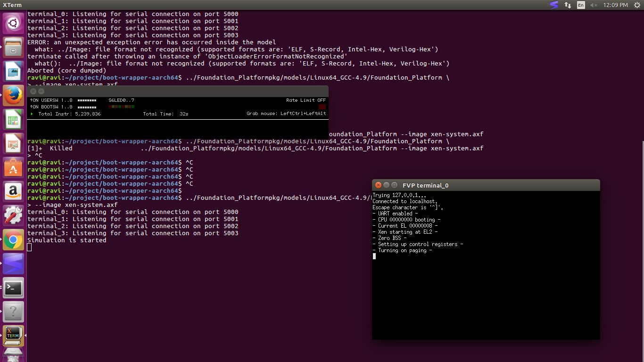Image resolution: width=644 pixels, height=362 pixels.
Task: Click the dark red status box under Rate Limit
Action: point(322,107)
